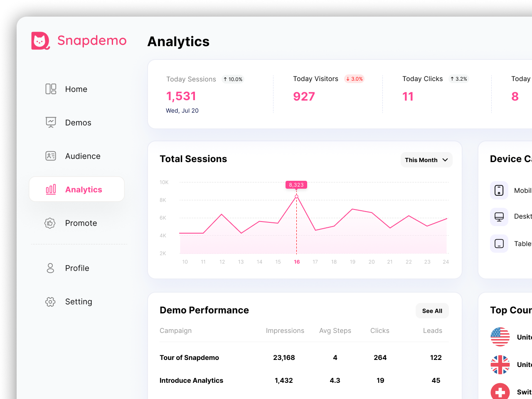Click the Snapdemo cat logo icon
532x399 pixels.
click(x=41, y=41)
